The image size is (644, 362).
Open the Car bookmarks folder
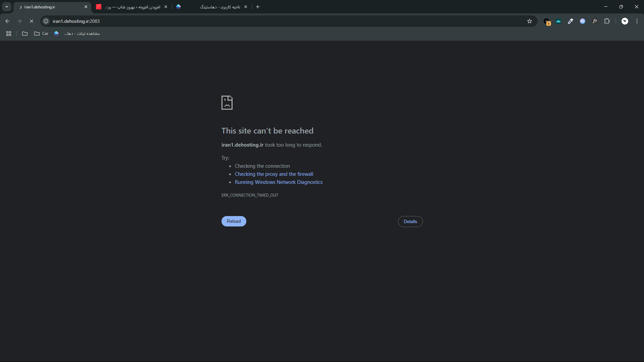(x=41, y=34)
